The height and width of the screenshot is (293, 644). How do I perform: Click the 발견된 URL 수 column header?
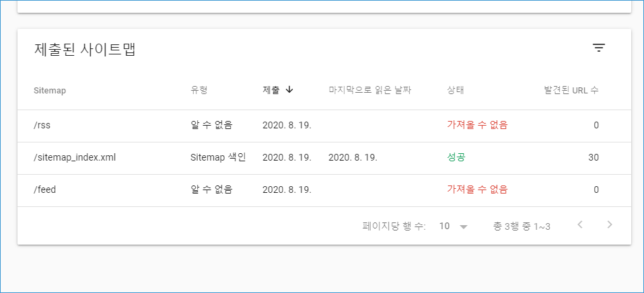(x=571, y=90)
